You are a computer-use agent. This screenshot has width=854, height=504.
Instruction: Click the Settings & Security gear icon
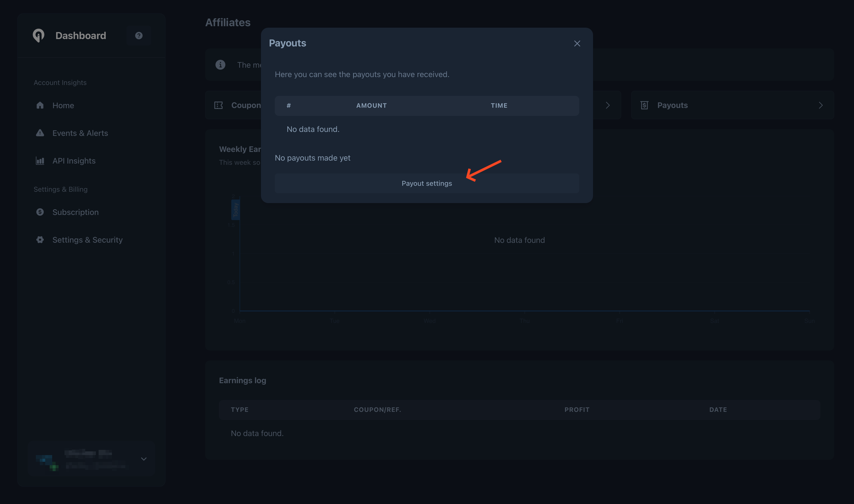pyautogui.click(x=40, y=240)
